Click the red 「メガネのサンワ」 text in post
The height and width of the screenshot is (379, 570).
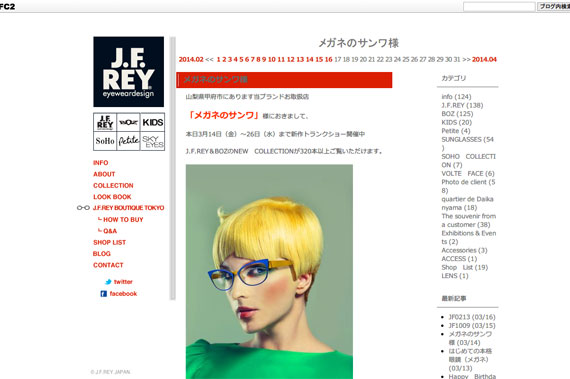224,115
